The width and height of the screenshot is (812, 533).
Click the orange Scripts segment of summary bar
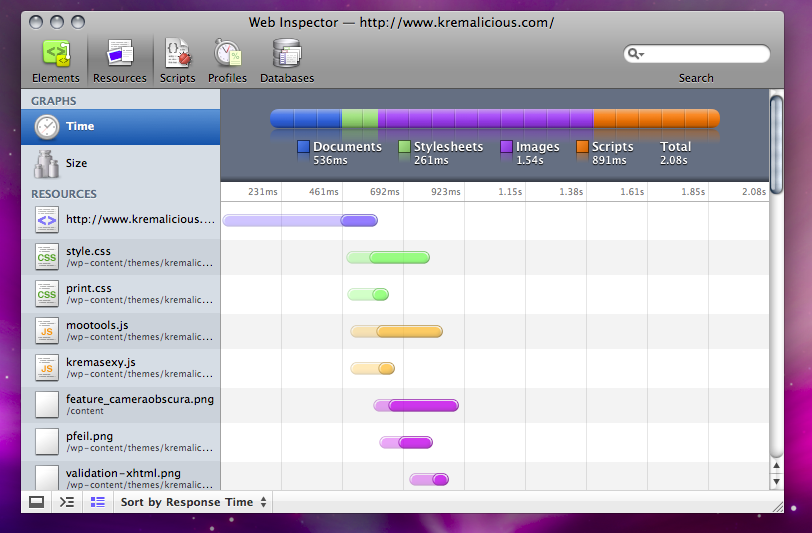pyautogui.click(x=657, y=119)
